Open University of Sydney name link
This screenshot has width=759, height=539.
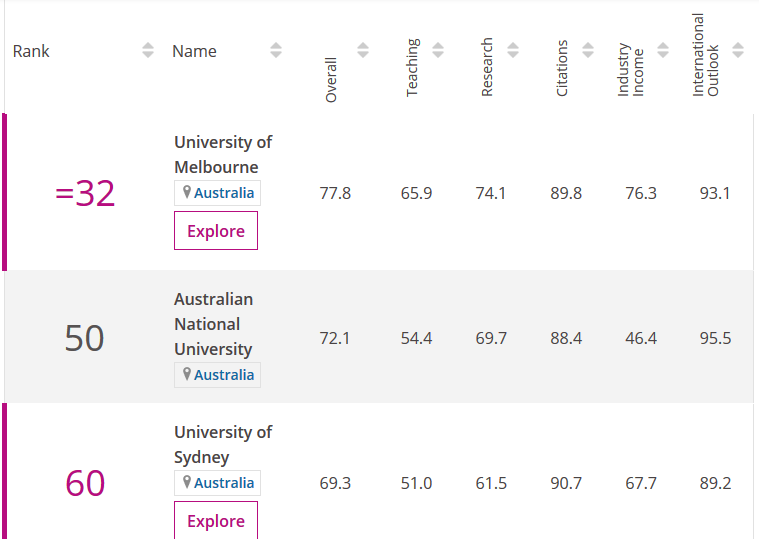pos(223,444)
